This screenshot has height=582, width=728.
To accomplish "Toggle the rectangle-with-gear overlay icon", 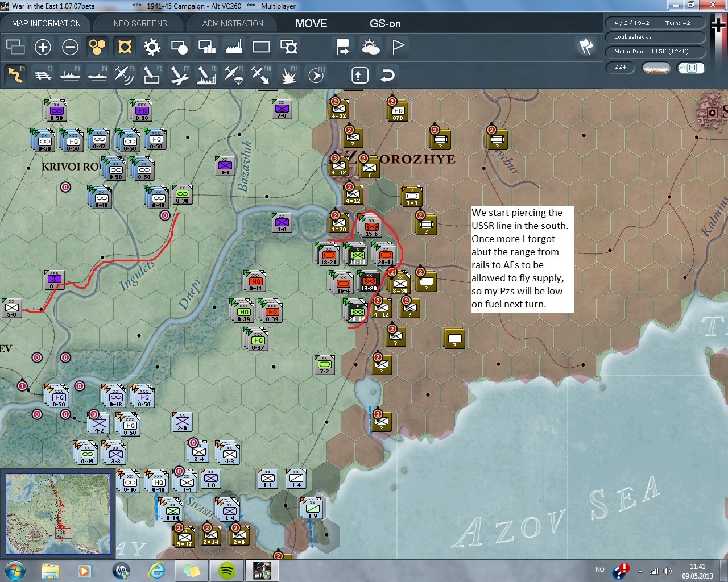I will pyautogui.click(x=289, y=47).
